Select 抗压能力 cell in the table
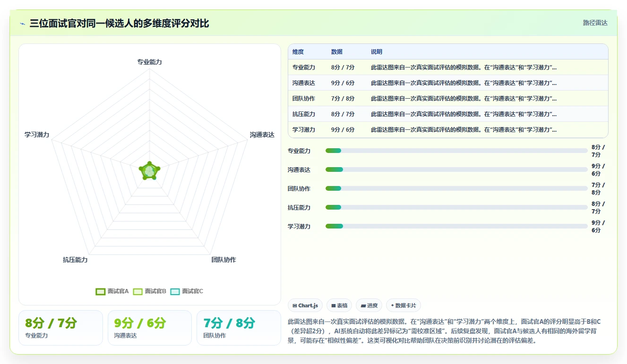The width and height of the screenshot is (627, 364). pyautogui.click(x=303, y=114)
